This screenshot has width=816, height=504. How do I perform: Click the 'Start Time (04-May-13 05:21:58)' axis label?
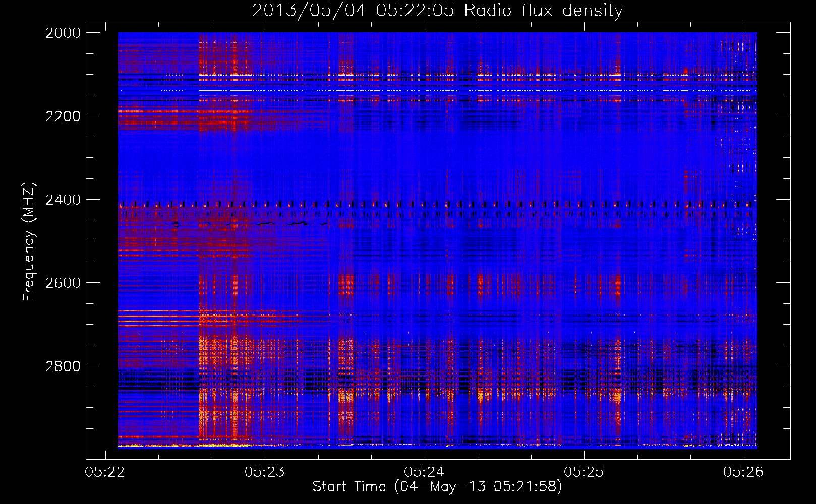pos(437,487)
